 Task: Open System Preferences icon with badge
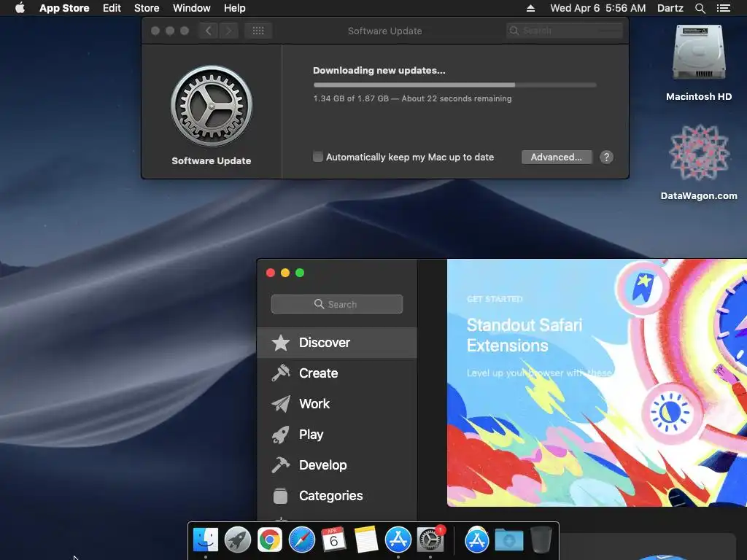click(430, 540)
